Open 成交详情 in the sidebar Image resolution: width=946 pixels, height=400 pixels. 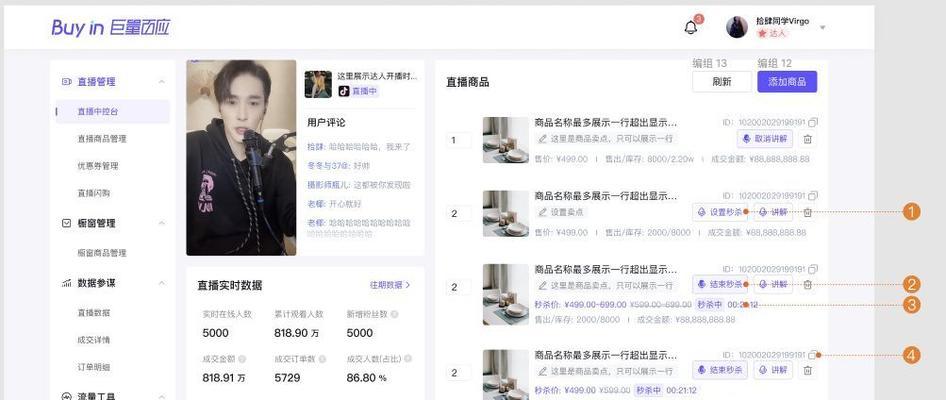click(93, 340)
